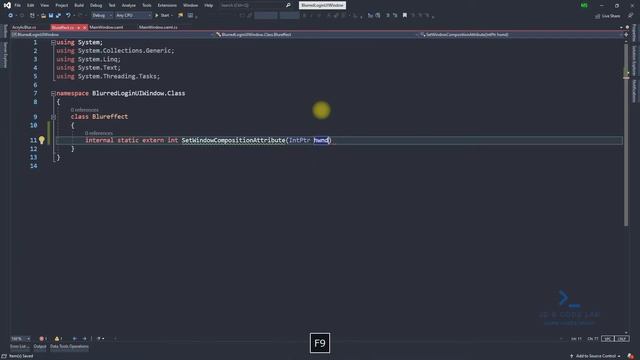Viewport: 640px width, 360px height.
Task: Open the Any CPU platform dropdown
Action: pyautogui.click(x=133, y=16)
